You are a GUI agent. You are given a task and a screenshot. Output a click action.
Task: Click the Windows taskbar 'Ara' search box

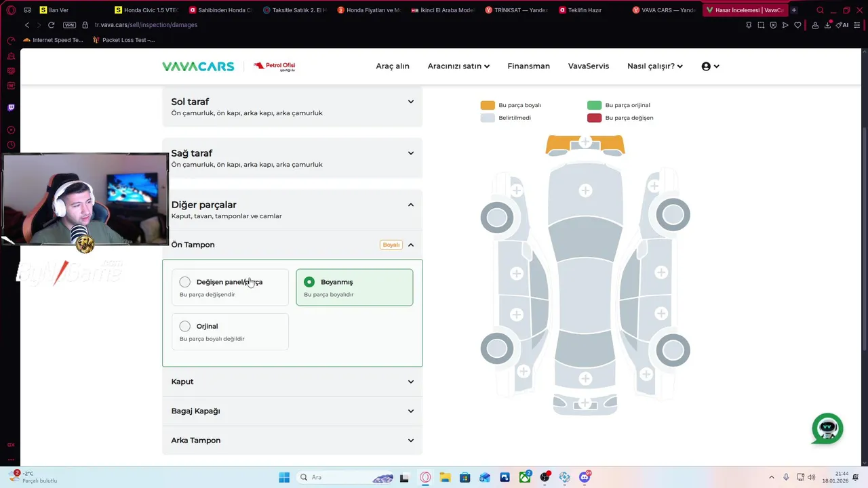click(x=346, y=477)
